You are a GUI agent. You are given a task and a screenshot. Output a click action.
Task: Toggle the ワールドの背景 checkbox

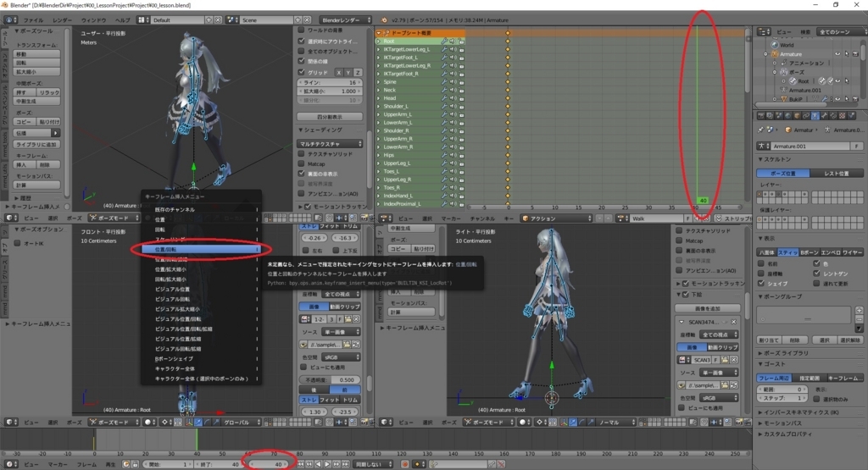click(302, 30)
